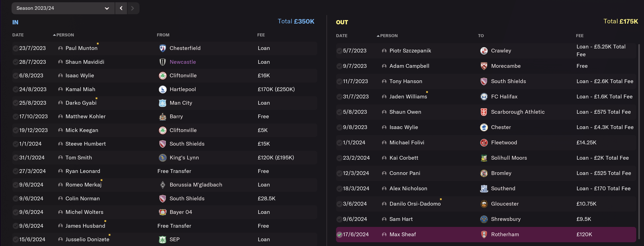Go to the previous season arrow
This screenshot has width=644, height=246.
pos(121,8)
